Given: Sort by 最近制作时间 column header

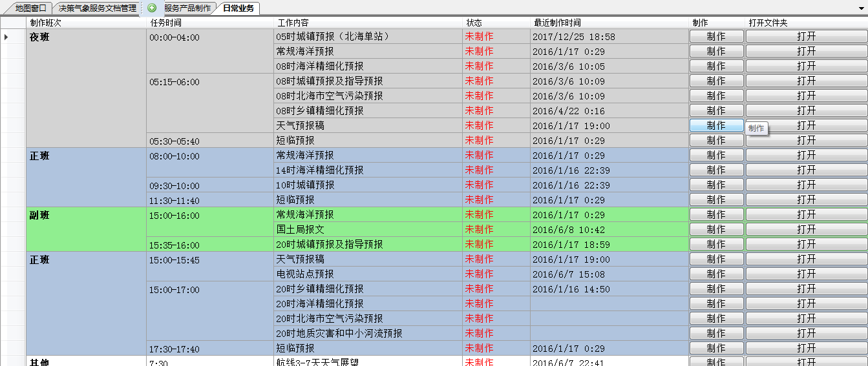Looking at the screenshot, I should point(557,23).
